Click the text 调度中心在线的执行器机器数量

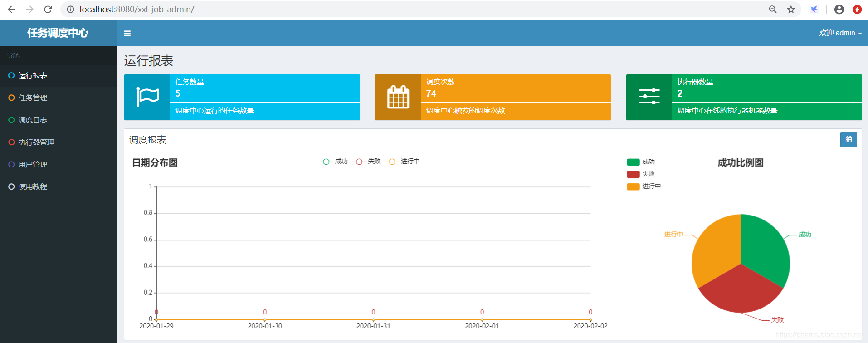[x=727, y=111]
